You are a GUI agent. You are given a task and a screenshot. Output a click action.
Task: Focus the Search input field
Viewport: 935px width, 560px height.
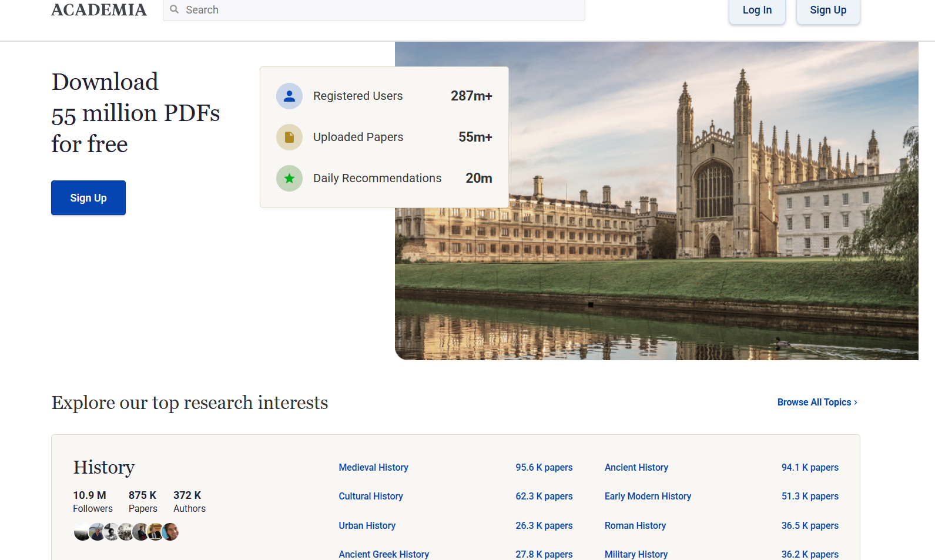(x=382, y=10)
